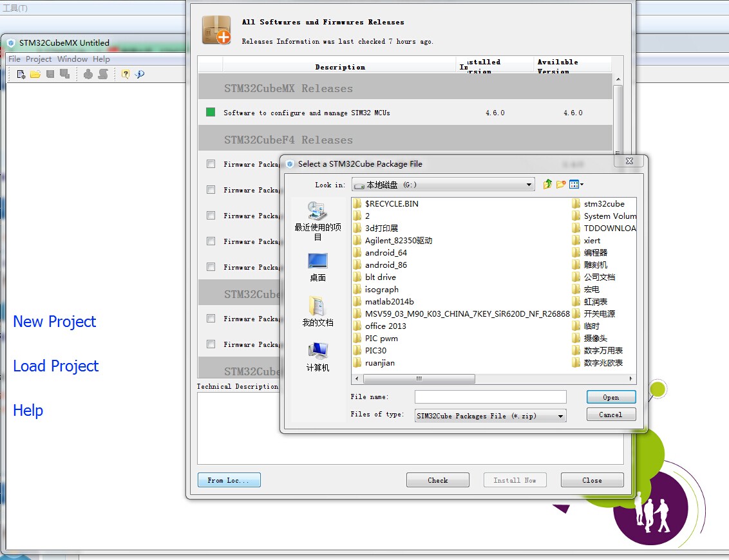Open the 工具(T) menu at top
The width and height of the screenshot is (729, 560).
coord(15,8)
